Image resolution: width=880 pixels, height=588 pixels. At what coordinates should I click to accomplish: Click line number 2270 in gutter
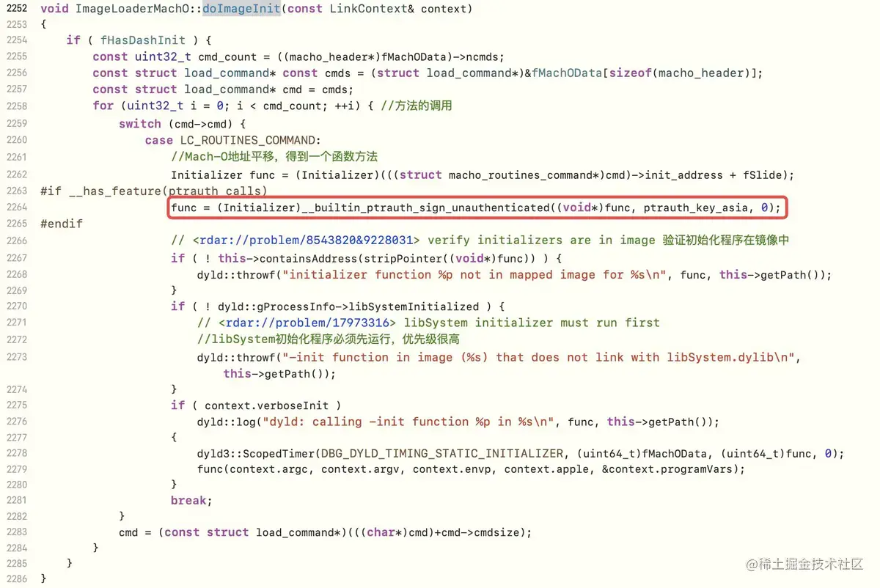[x=16, y=306]
